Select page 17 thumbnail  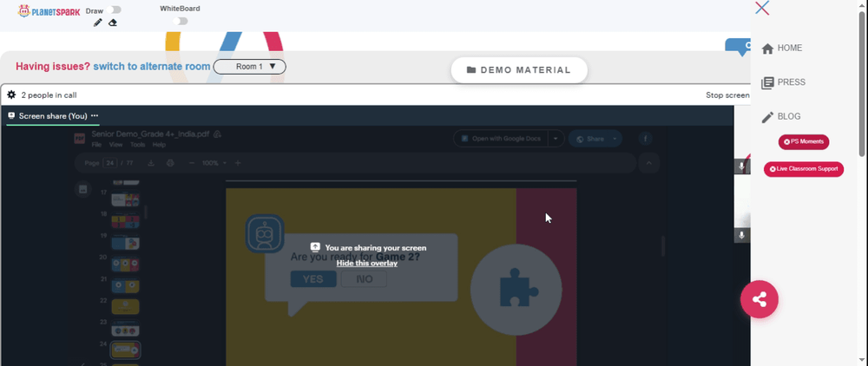[125, 199]
